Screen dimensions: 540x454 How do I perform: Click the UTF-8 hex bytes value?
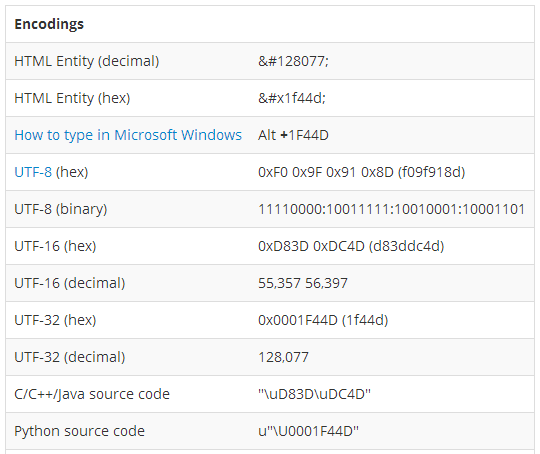tap(362, 172)
